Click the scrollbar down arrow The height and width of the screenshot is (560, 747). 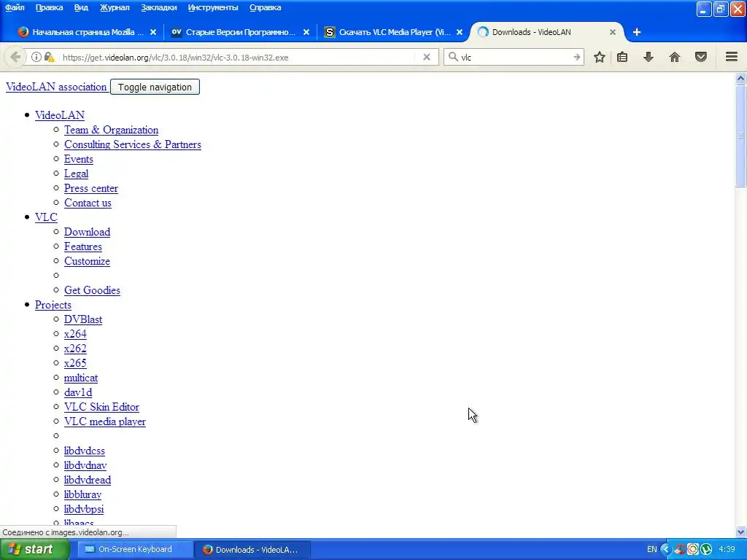(741, 532)
